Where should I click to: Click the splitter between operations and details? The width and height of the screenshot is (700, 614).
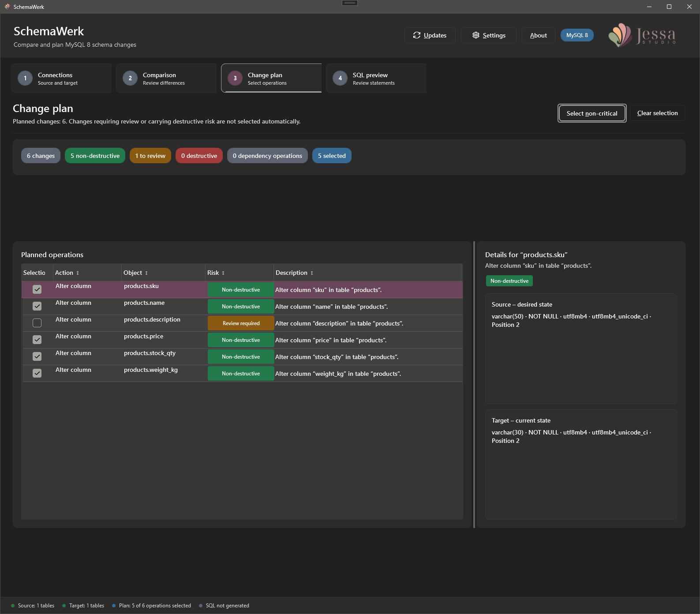point(474,385)
